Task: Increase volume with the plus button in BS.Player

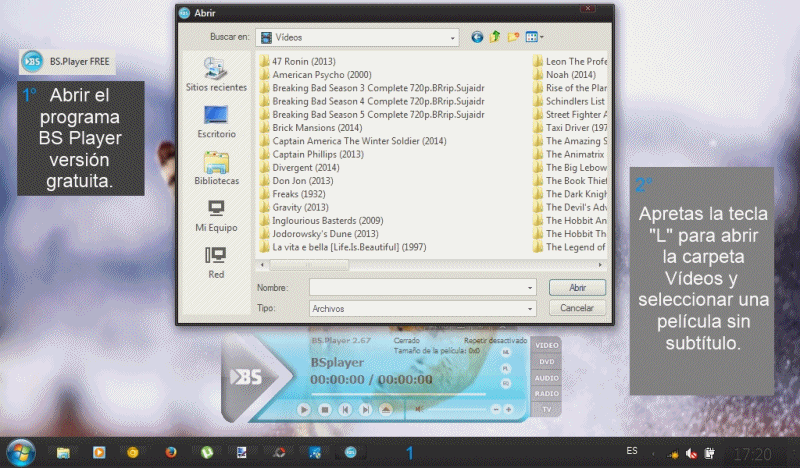Action: point(508,409)
